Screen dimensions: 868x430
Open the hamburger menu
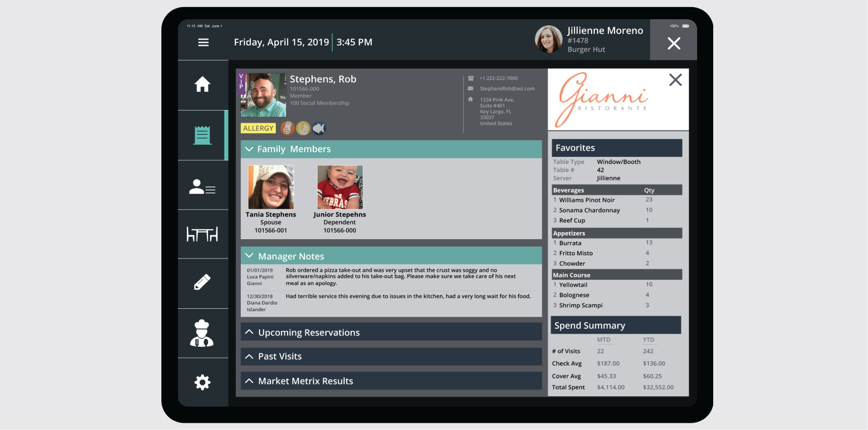click(203, 42)
